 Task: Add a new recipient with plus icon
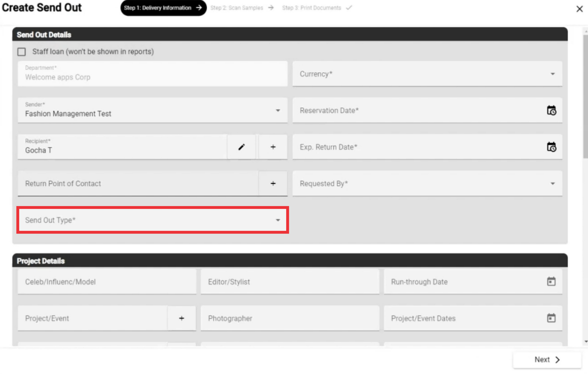point(273,147)
